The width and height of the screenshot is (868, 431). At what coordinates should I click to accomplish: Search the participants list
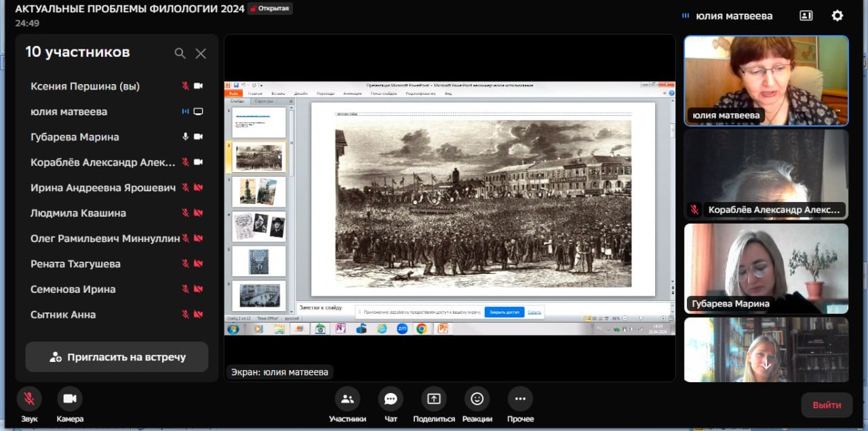click(x=180, y=53)
